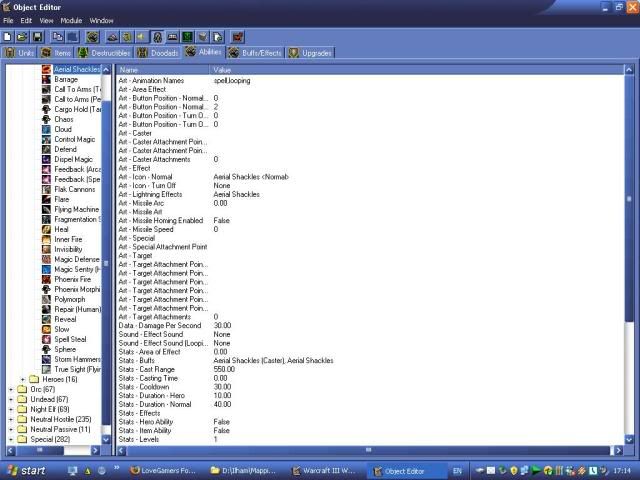The image size is (640, 480).
Task: Expand the Night Elf (69) folder
Action: tap(11, 409)
